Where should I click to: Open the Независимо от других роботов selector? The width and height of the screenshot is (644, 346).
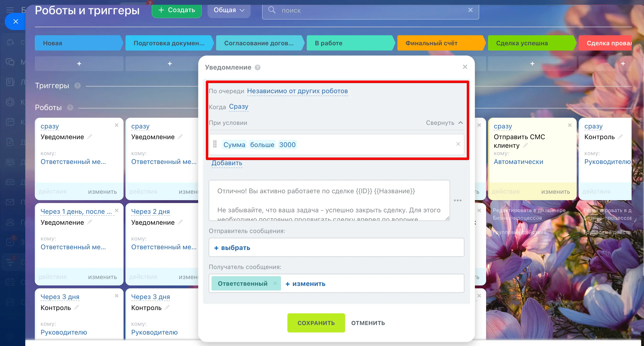(297, 91)
